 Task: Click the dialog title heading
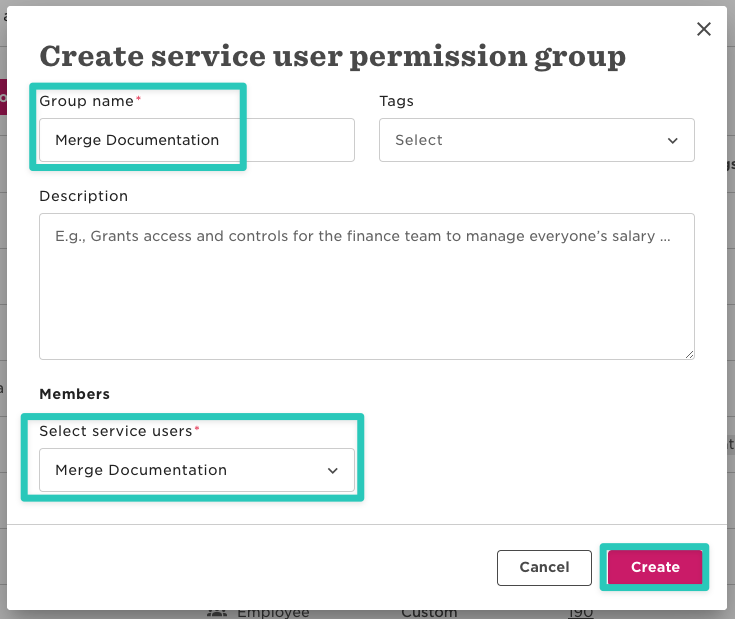[x=332, y=56]
